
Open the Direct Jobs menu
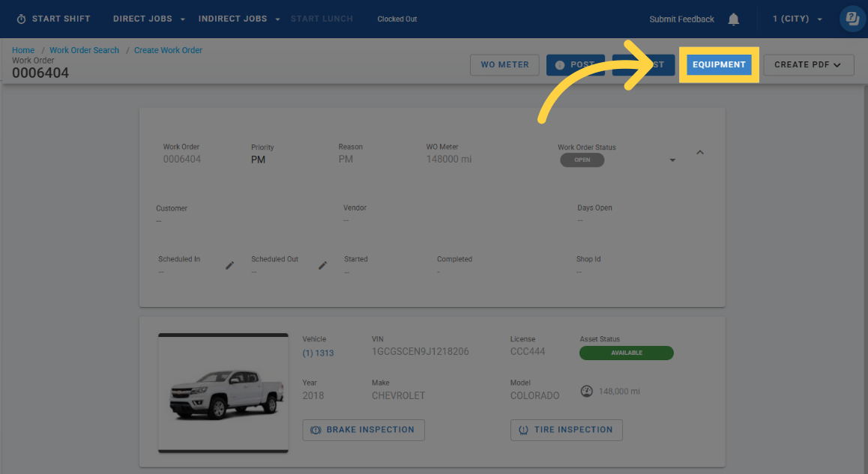coord(149,19)
